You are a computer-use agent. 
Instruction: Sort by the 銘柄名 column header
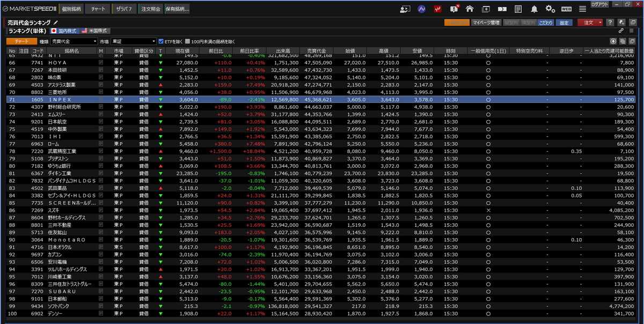pos(71,51)
